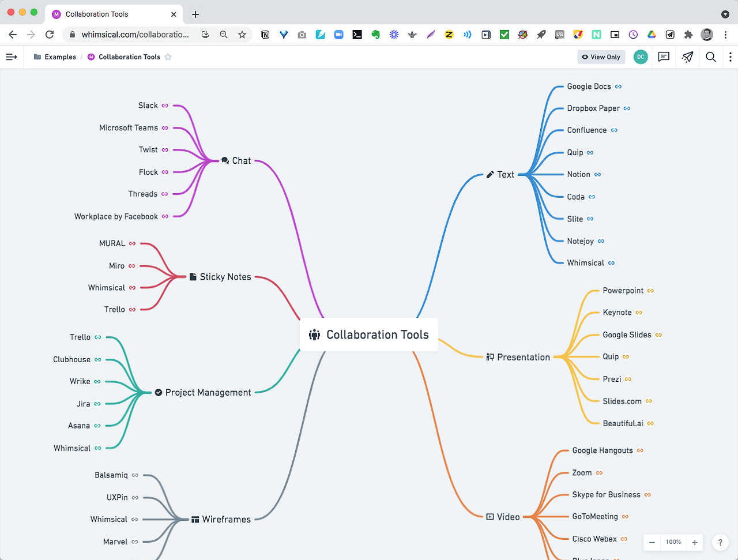
Task: Click the Google Slides node text
Action: tap(627, 335)
